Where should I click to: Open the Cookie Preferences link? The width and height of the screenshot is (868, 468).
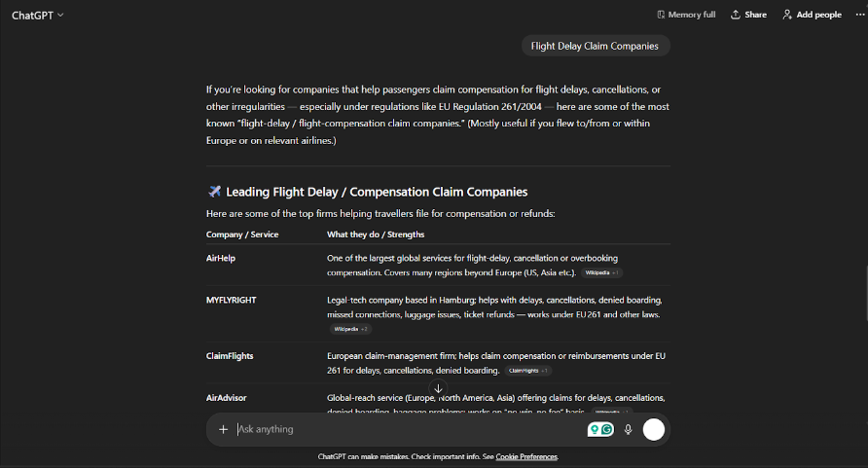coord(526,456)
